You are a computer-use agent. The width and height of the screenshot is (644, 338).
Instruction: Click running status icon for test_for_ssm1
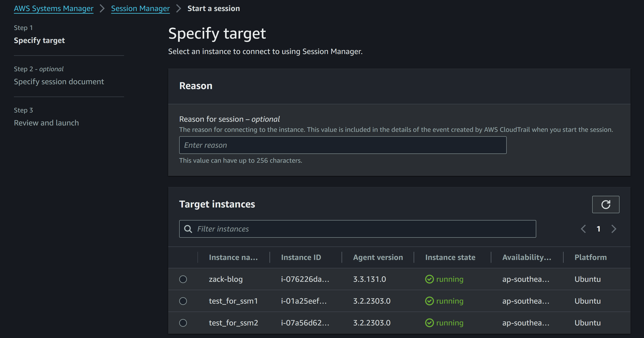pos(429,301)
